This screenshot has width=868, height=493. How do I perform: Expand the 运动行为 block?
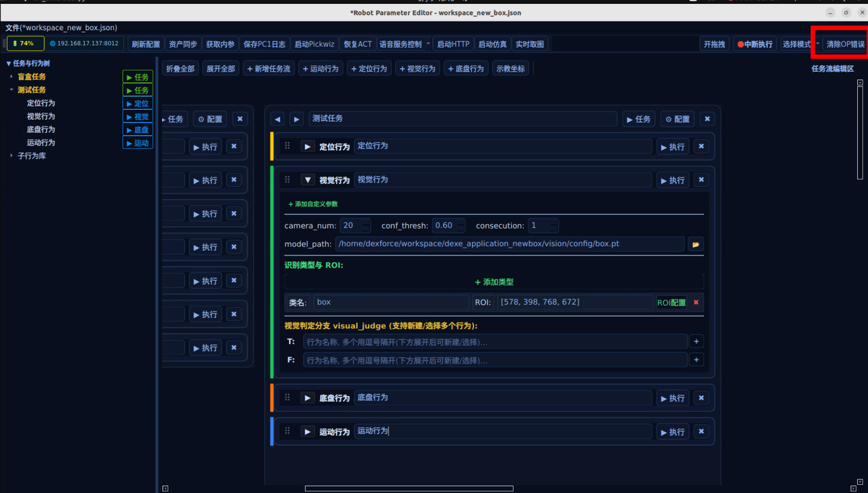click(308, 432)
